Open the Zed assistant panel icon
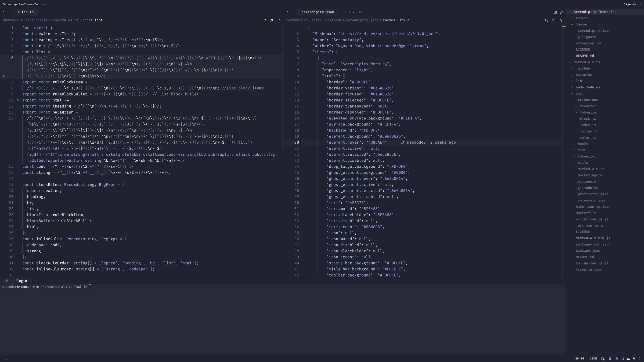Screen dimensions: 644x362 coord(617,359)
